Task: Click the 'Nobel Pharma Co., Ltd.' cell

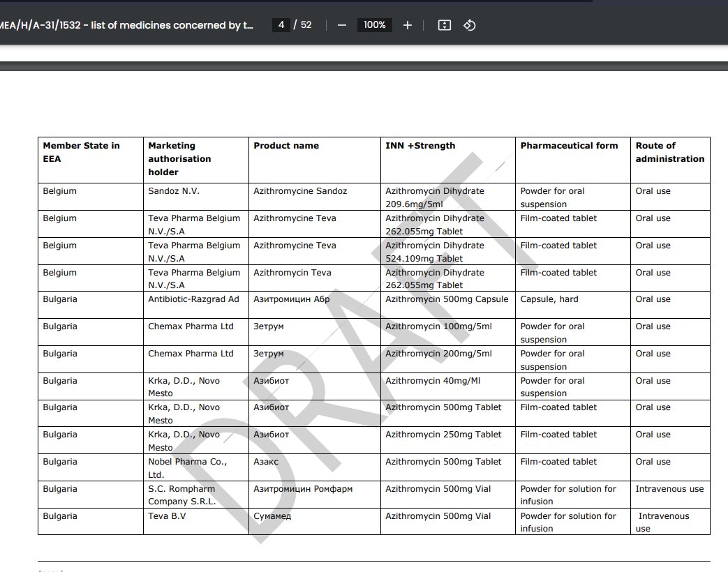Action: tap(187, 467)
